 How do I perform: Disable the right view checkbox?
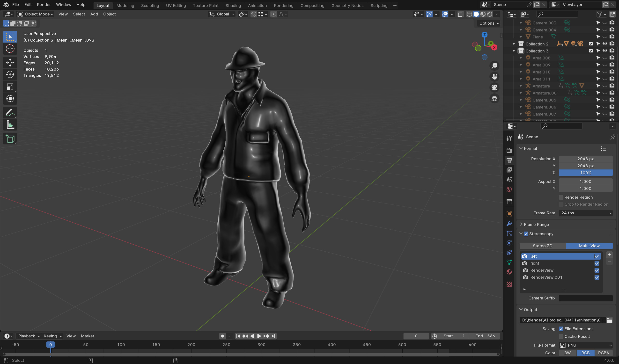tap(597, 263)
